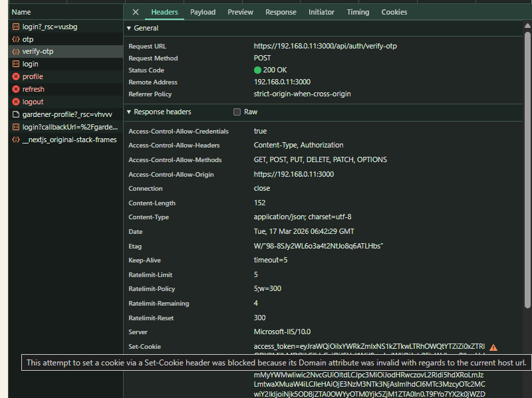Click the Request URL value
Viewport: 532px width, 398px height.
click(x=325, y=46)
